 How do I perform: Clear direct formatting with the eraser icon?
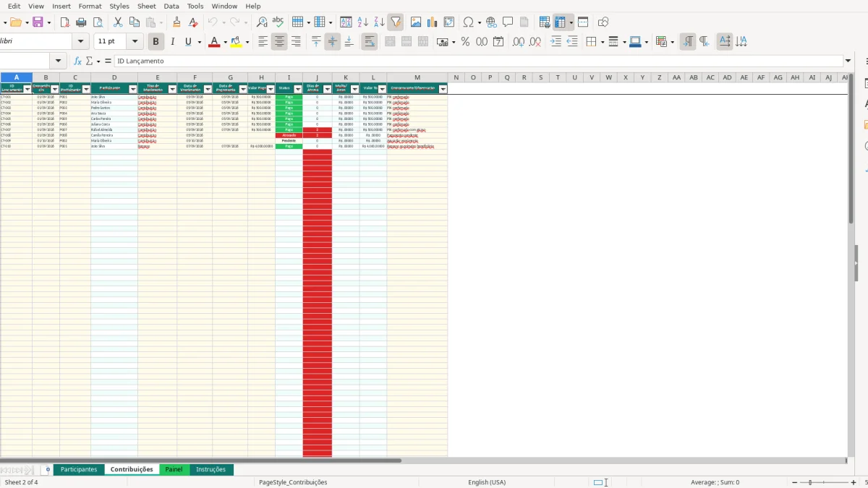pyautogui.click(x=193, y=22)
